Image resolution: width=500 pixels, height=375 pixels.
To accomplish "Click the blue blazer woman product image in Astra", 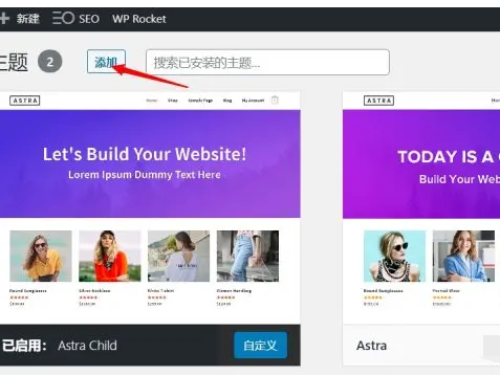I will click(464, 256).
